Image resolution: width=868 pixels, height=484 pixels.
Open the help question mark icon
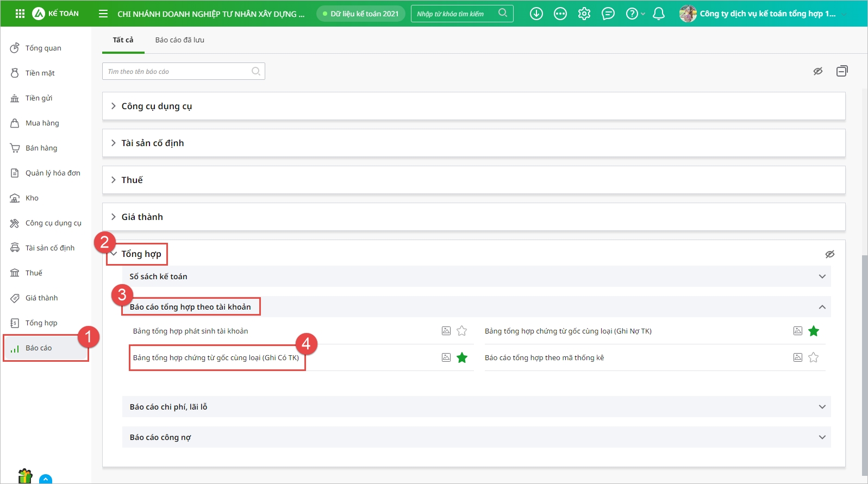[632, 14]
